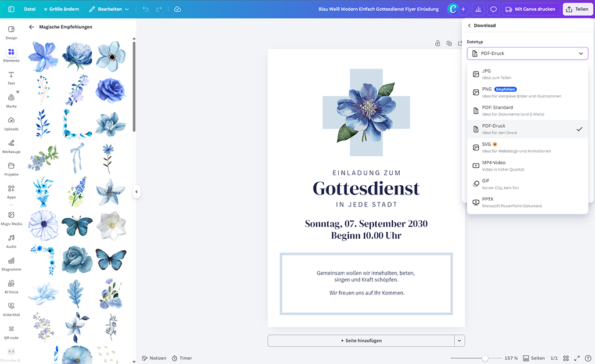Viewport: 595px width, 364px height.
Task: Open the Diagramme charts panel
Action: 12,264
